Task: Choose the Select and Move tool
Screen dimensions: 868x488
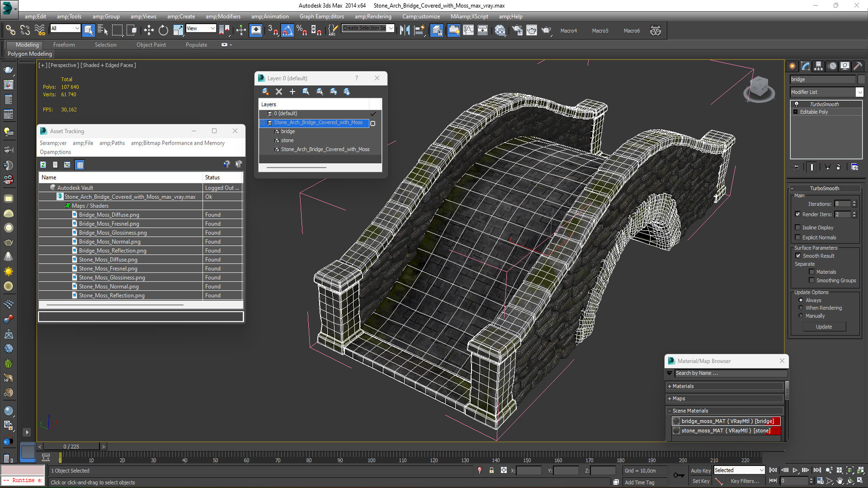Action: point(148,30)
